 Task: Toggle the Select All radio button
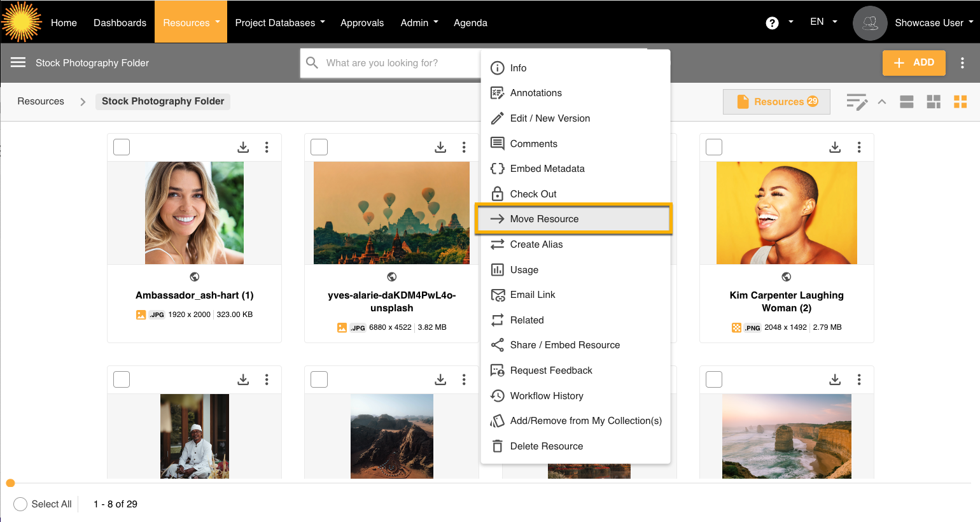pyautogui.click(x=20, y=504)
